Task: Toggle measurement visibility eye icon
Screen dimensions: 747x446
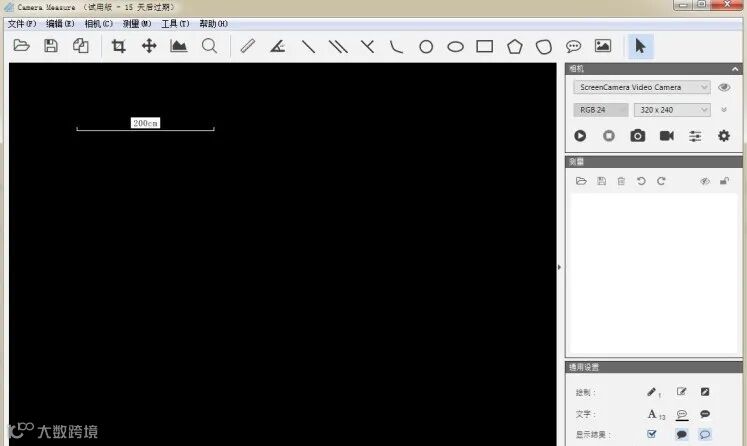Action: point(705,181)
